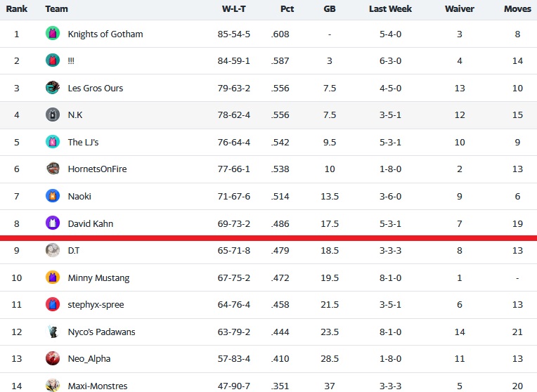Click the Waiver column header

[x=459, y=9]
